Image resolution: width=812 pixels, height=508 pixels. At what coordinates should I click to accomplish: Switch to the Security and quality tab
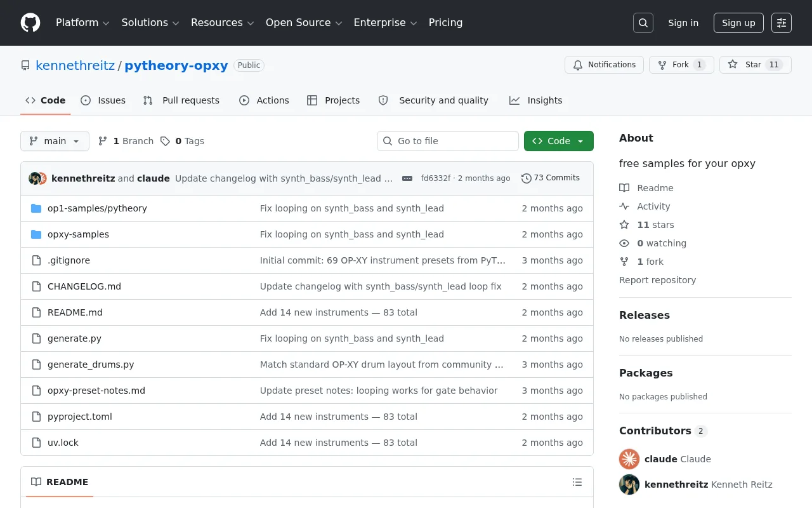click(434, 100)
